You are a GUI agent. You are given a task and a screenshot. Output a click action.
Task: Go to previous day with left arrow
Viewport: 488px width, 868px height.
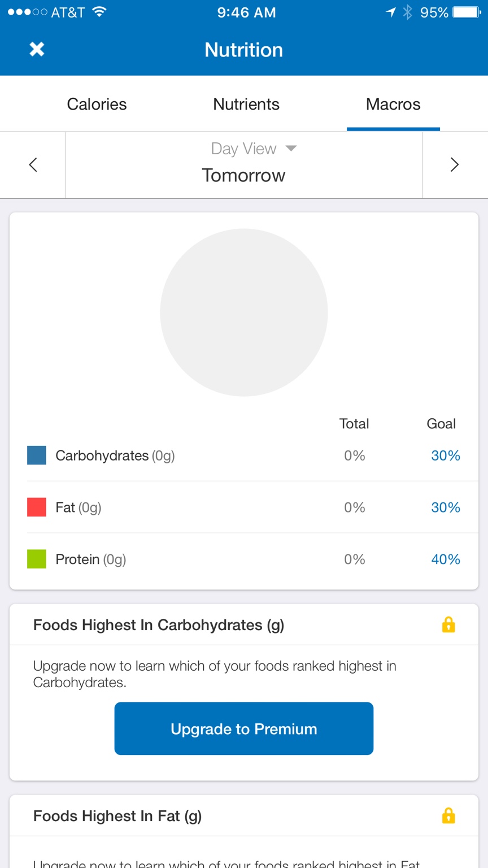(33, 165)
